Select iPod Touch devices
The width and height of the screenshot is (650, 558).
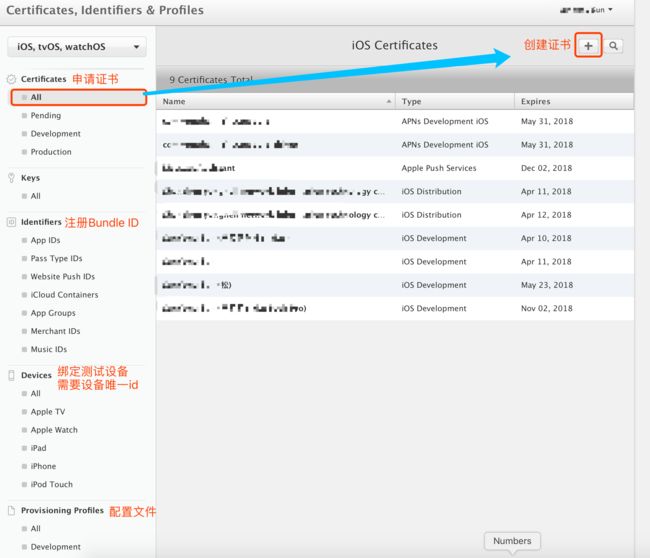coord(51,485)
